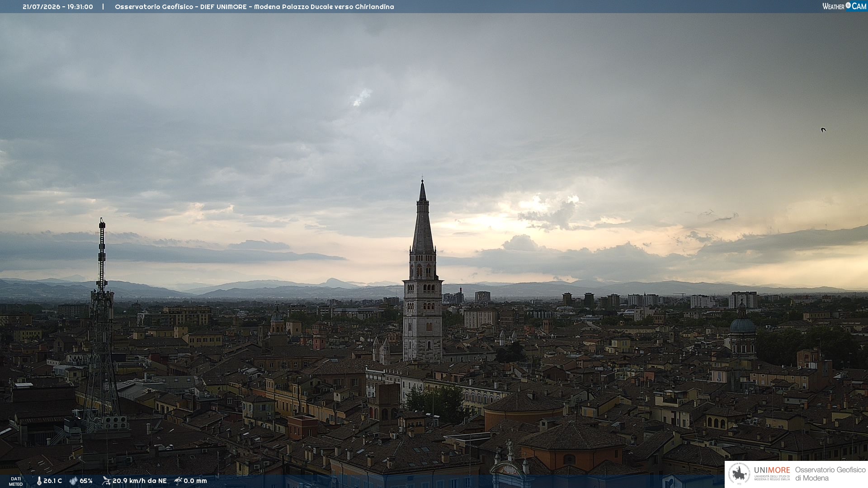Image resolution: width=868 pixels, height=488 pixels.
Task: Click the UNIMORE university seal emblem
Action: (739, 474)
